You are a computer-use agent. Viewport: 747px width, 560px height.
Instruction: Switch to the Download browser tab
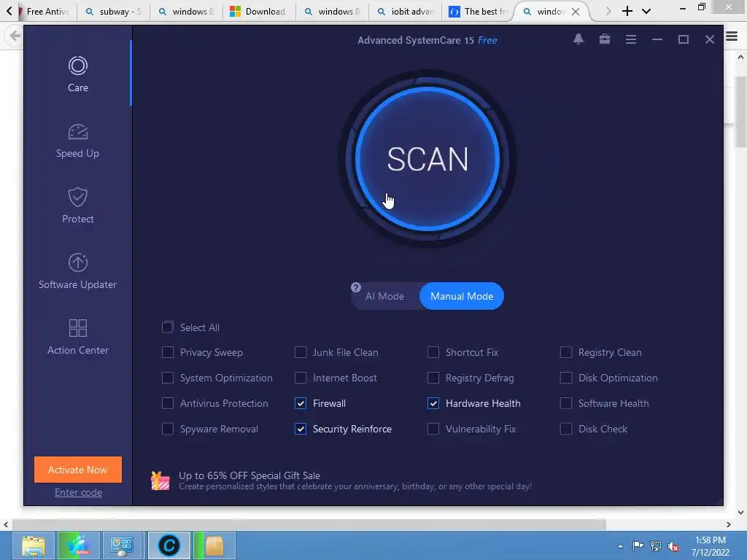click(258, 12)
